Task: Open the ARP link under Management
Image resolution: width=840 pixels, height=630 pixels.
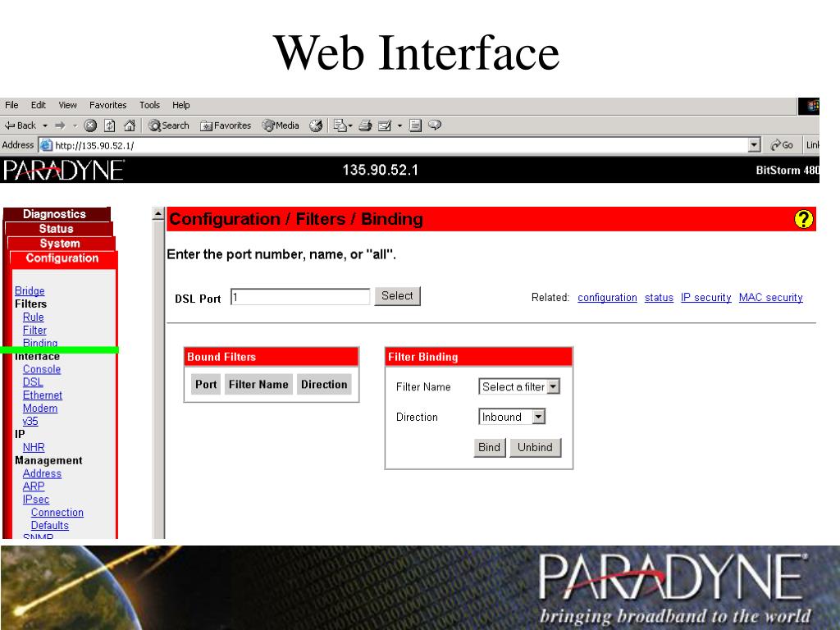Action: (x=34, y=486)
